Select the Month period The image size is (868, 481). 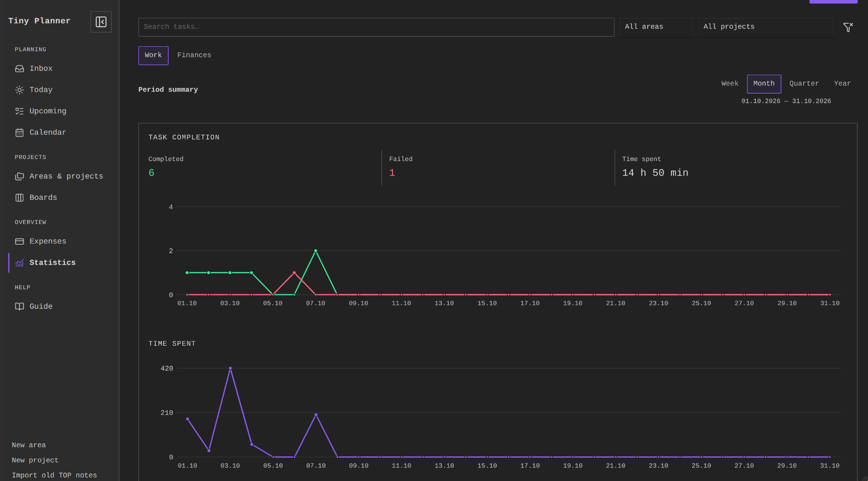764,84
